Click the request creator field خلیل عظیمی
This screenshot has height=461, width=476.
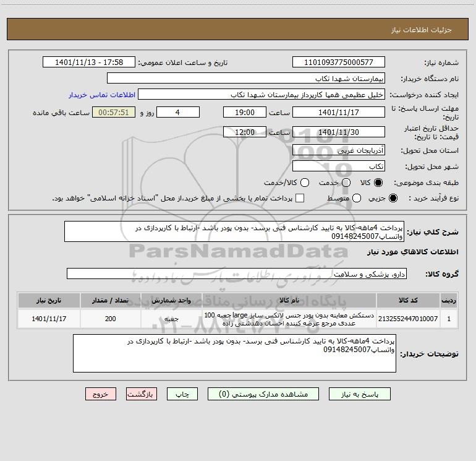point(261,95)
